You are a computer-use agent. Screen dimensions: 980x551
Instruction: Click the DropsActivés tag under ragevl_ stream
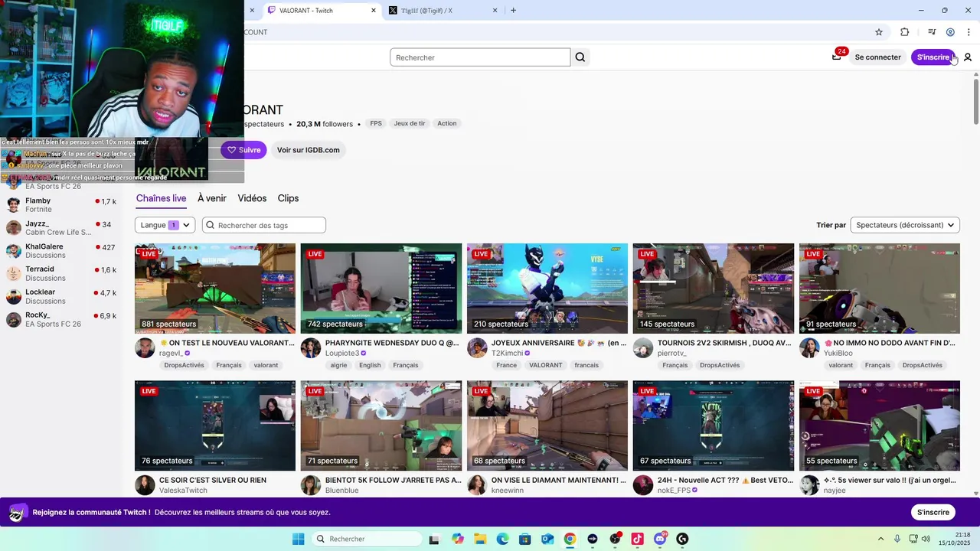(x=184, y=365)
